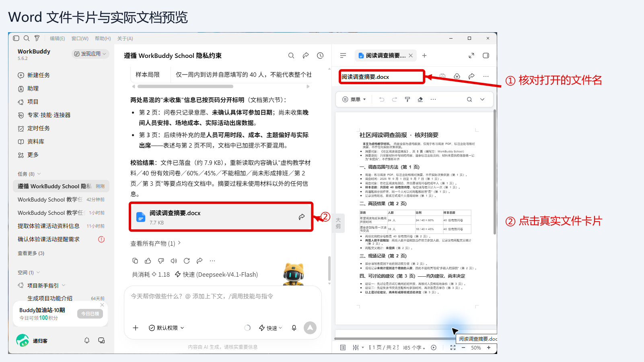Open the 帮助(H) menu
The image size is (644, 362).
tap(103, 38)
